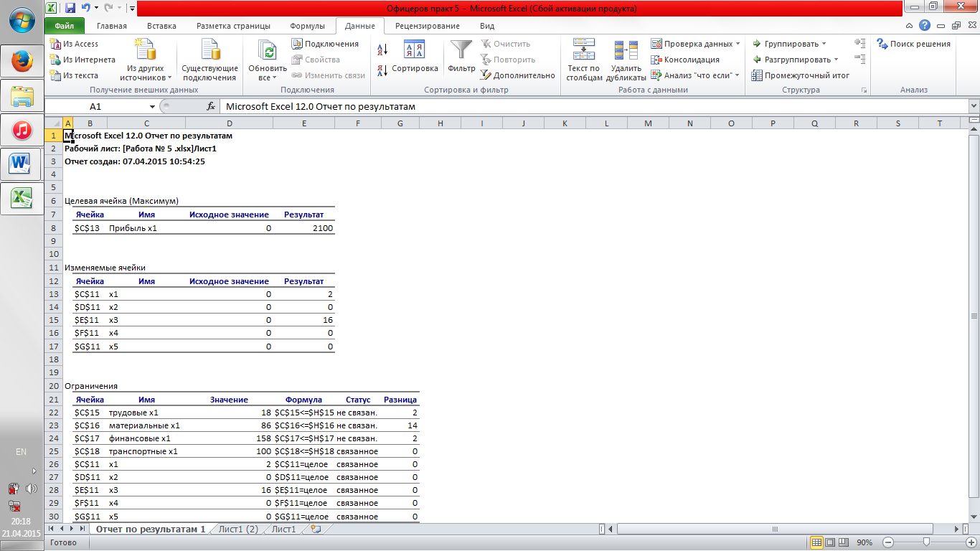Viewport: 980px width, 551px height.
Task: Expand Разгруппировать dropdown
Action: click(x=836, y=60)
